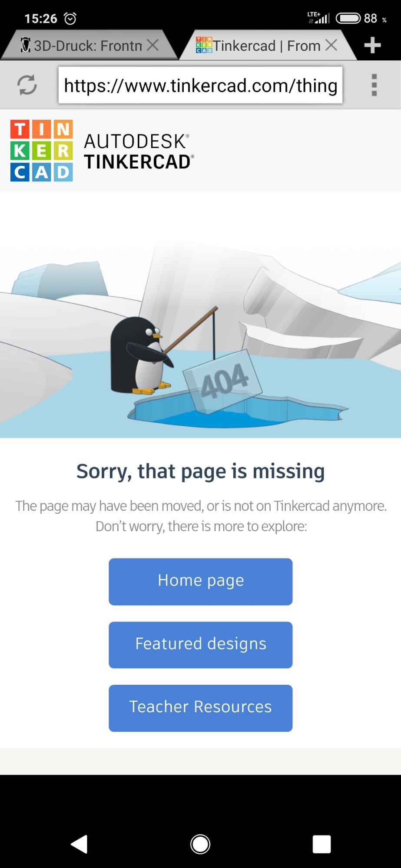Tap the Android back navigation button
This screenshot has width=401, height=868.
point(79,844)
